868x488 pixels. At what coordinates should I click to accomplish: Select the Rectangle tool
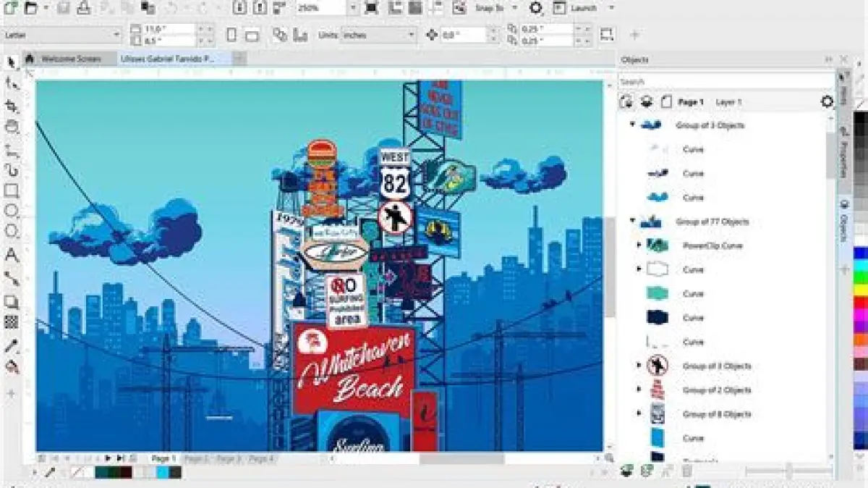tap(11, 191)
